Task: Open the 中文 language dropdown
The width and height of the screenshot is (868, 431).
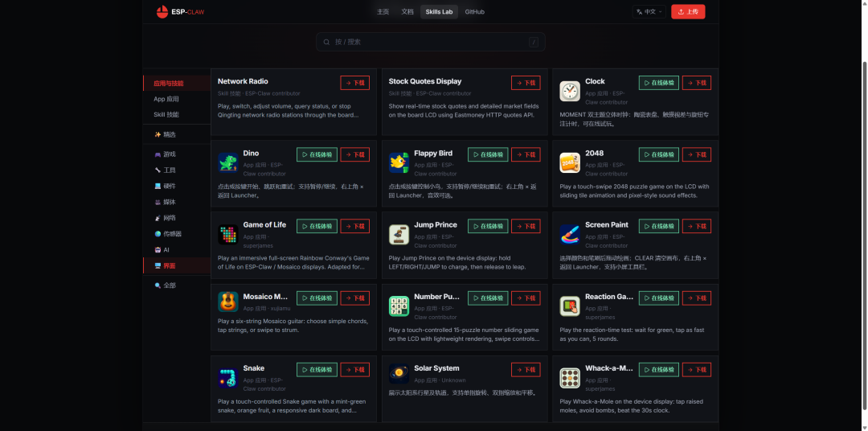Action: (649, 11)
